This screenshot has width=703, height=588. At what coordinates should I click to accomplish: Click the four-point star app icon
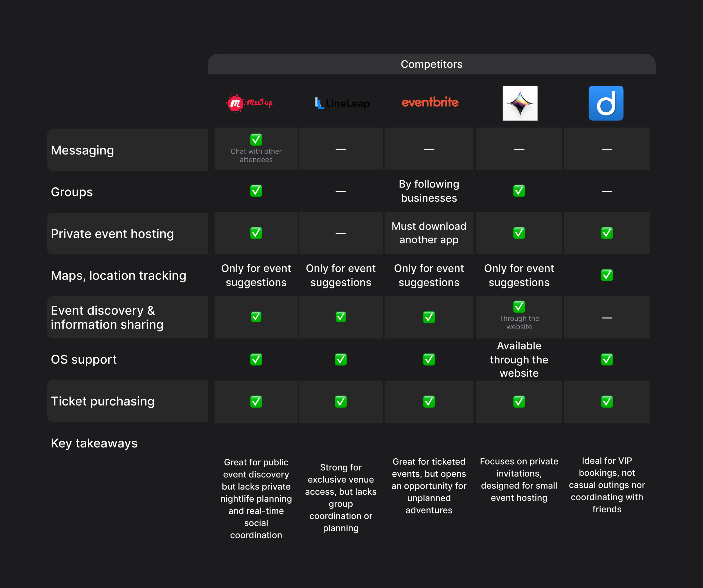(520, 103)
